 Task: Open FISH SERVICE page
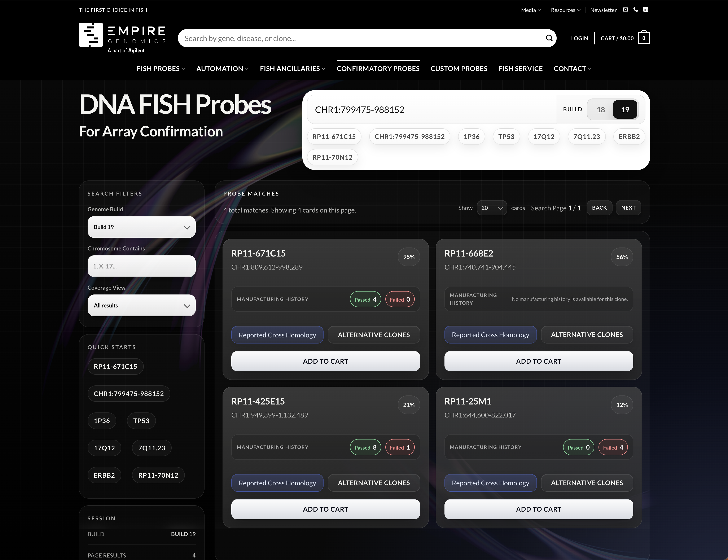pos(520,69)
